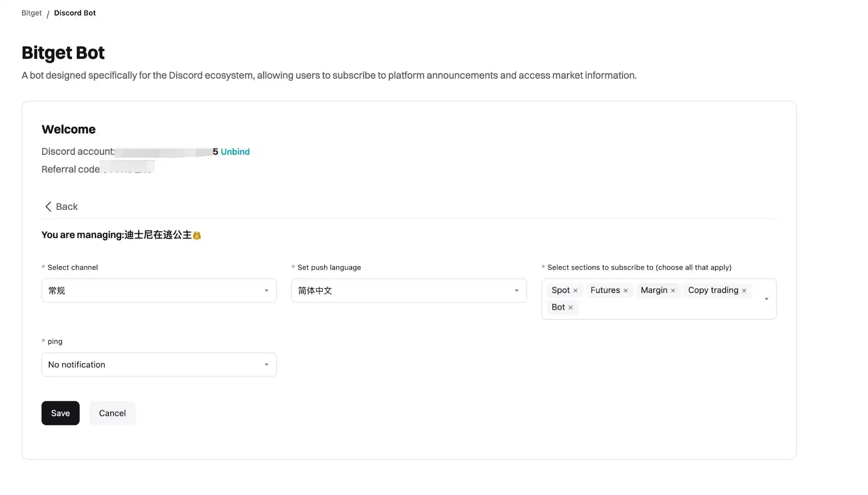Click the Cancel button
868x495 pixels.
click(112, 413)
